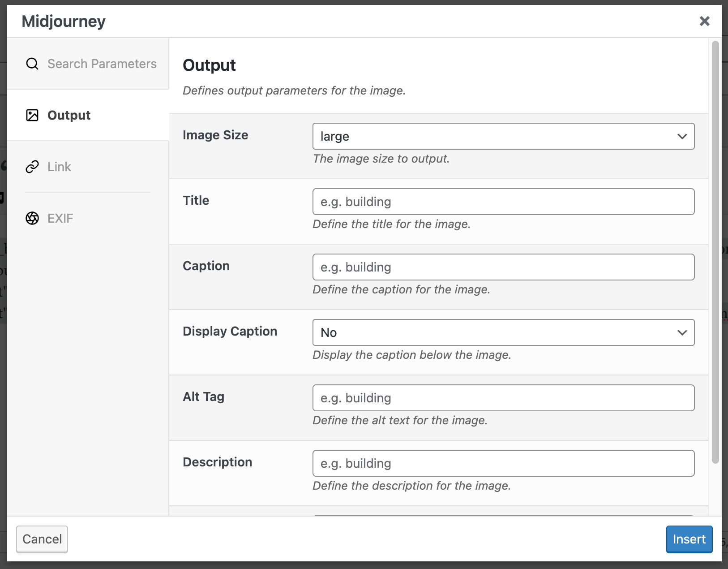Click the Caption field label
728x569 pixels.
[206, 266]
